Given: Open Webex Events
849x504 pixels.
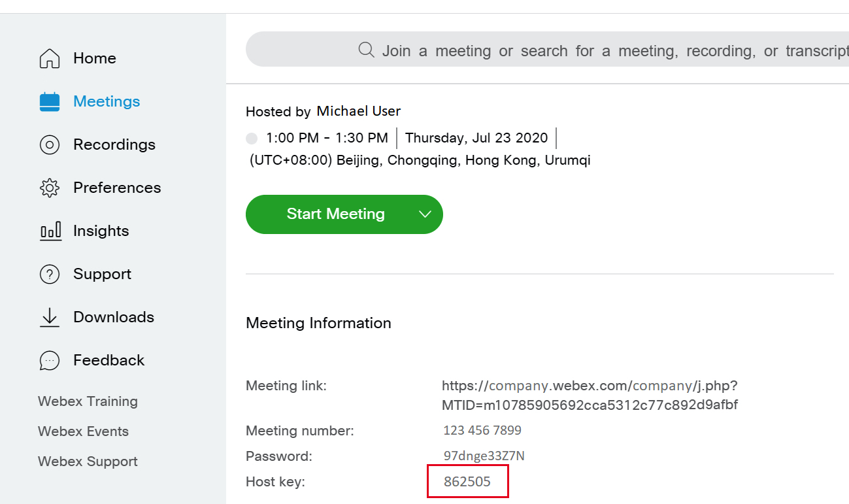Looking at the screenshot, I should pyautogui.click(x=83, y=431).
